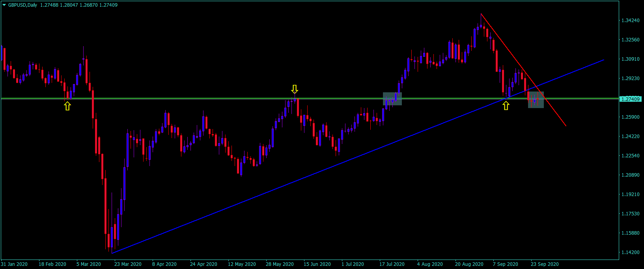Select the shaded rectangle object at latest September candles
This screenshot has height=269, width=644.
coord(536,100)
